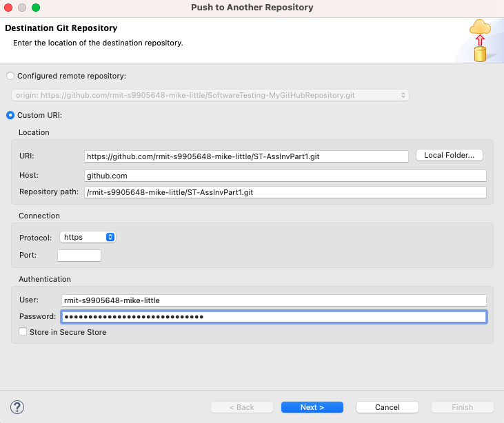Click the disabled Finish button

462,407
